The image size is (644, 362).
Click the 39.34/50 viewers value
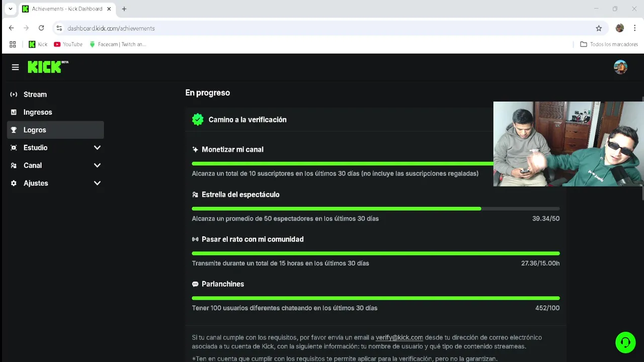546,219
